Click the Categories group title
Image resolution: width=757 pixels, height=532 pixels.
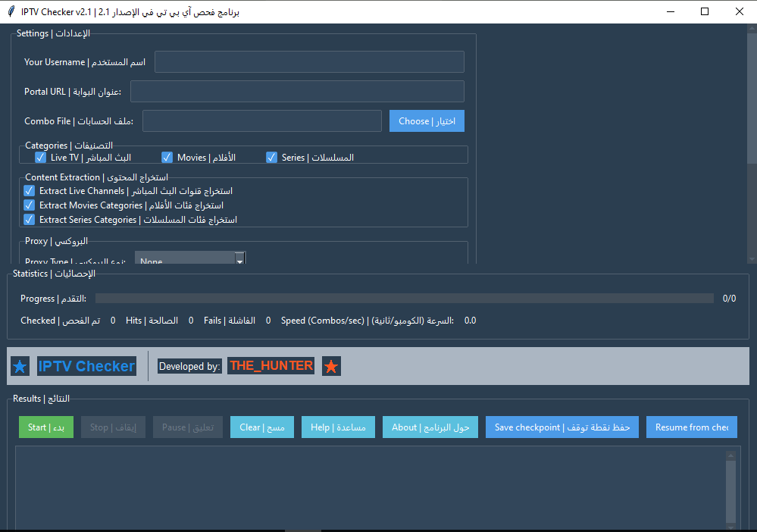pos(69,146)
